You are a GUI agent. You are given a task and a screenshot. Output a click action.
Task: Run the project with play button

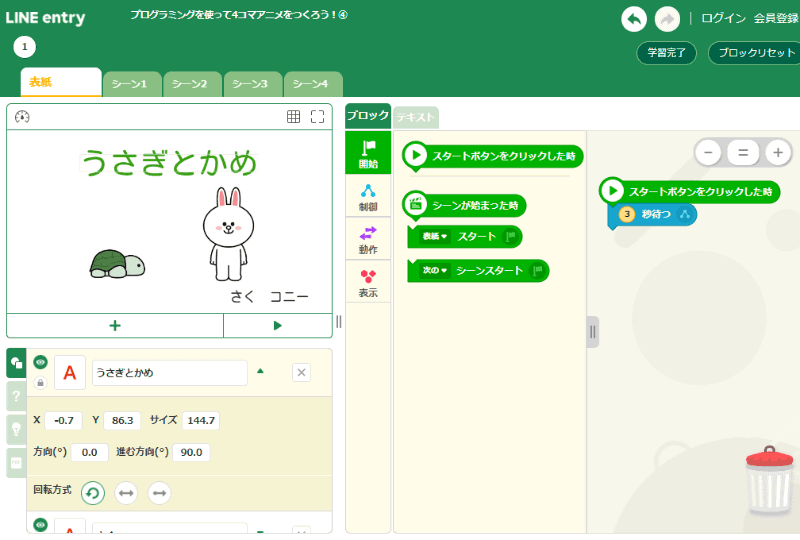click(278, 326)
